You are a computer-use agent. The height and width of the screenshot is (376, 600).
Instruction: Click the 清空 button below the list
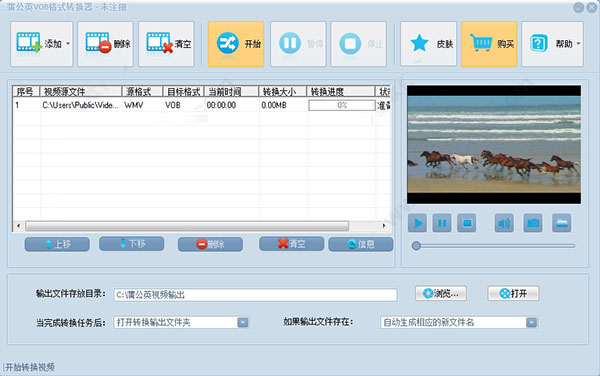click(x=292, y=244)
